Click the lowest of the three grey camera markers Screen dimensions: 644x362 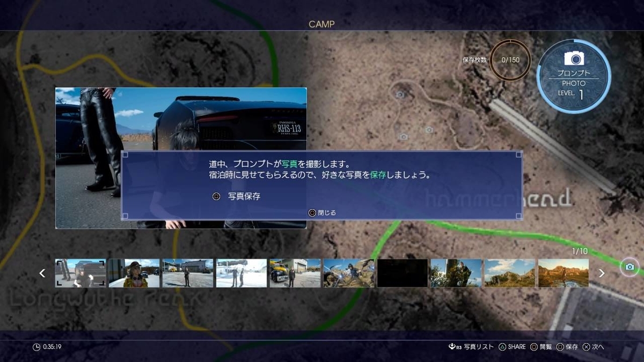404,137
